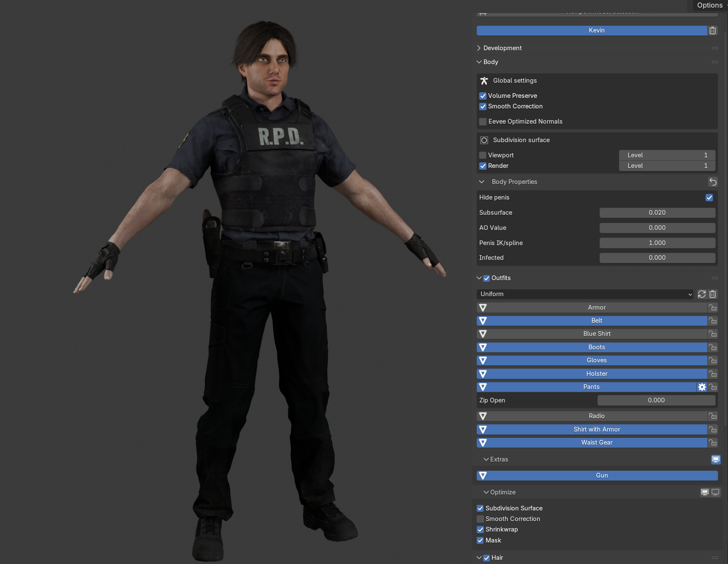Viewport: 728px width, 564px height.
Task: Click the lock icon on Boots row
Action: [712, 347]
